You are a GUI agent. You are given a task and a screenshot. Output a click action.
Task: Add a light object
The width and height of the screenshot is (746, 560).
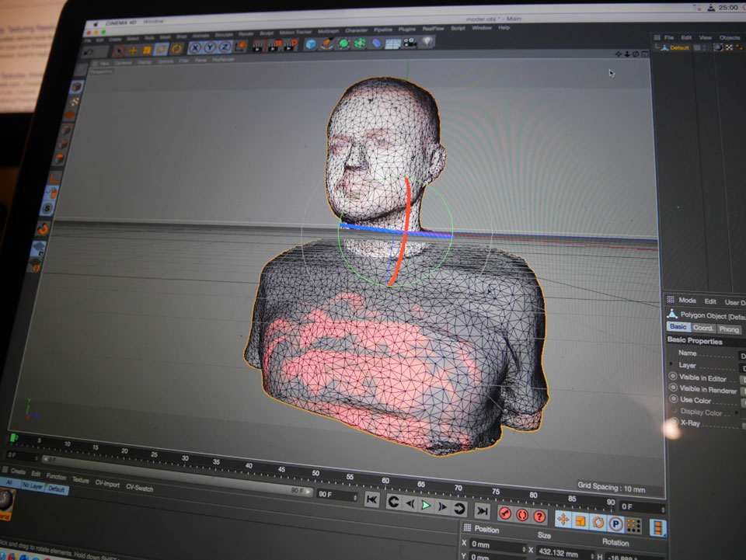(427, 42)
